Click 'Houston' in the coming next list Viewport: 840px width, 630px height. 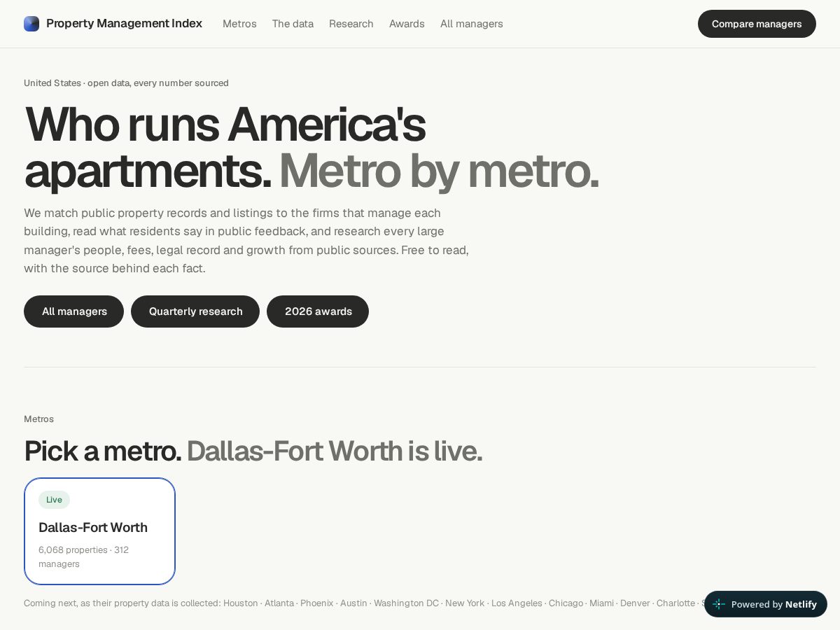pyautogui.click(x=241, y=603)
